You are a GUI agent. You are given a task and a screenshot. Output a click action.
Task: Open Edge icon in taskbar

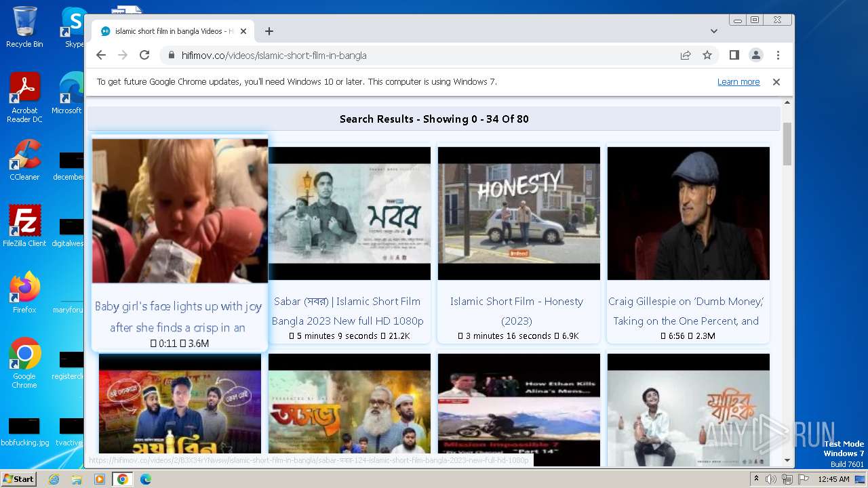[145, 479]
